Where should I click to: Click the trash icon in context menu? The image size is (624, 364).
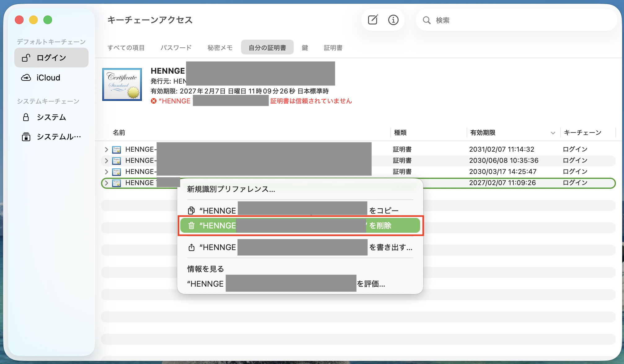[191, 226]
